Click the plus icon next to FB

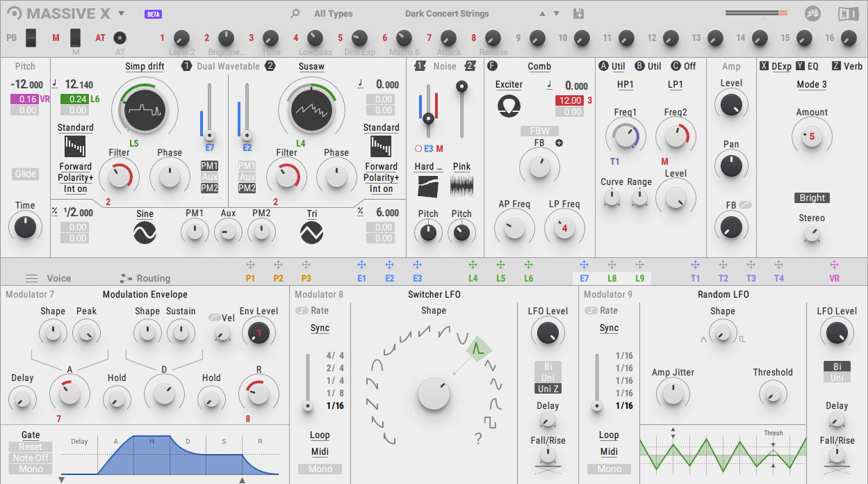[559, 143]
